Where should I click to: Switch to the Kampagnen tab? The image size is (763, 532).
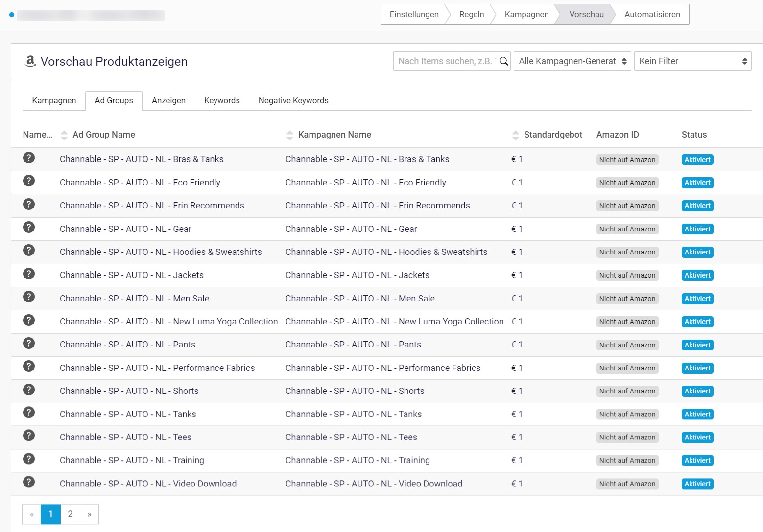click(54, 100)
